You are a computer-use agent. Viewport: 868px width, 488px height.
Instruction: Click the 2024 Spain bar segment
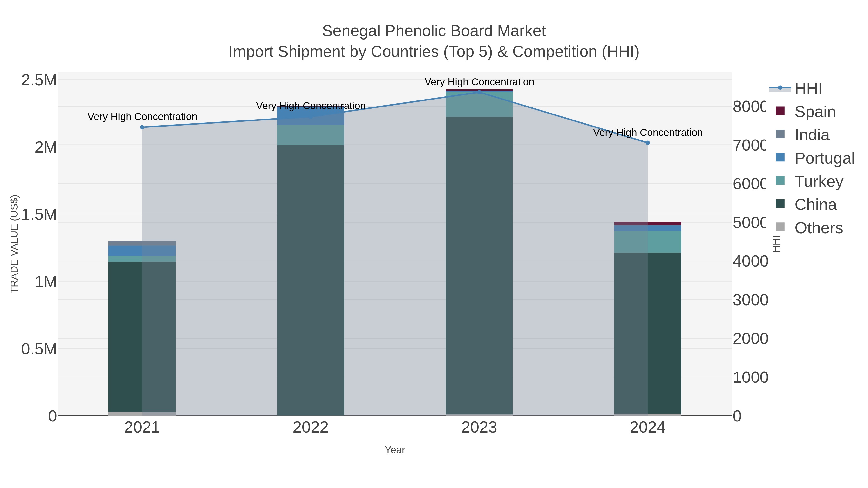(648, 224)
